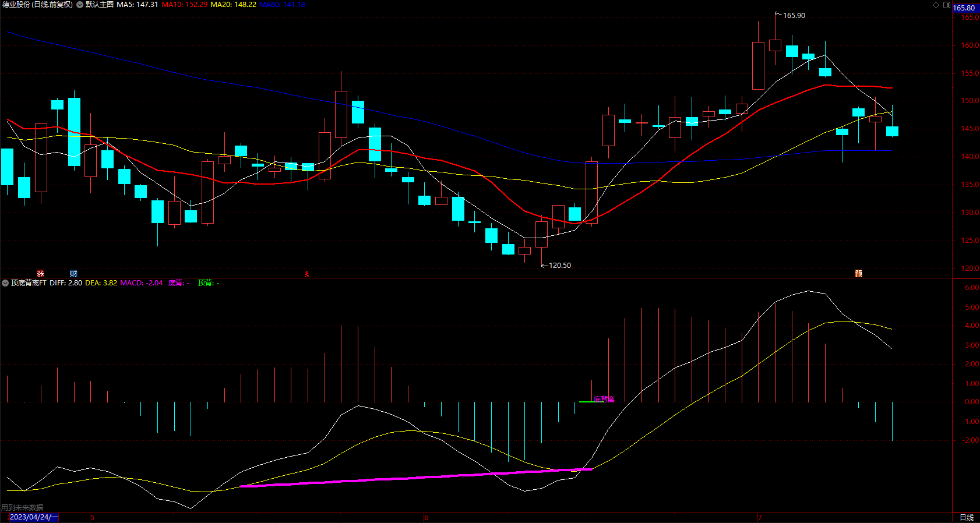
Task: Click the 德业股份 (日线.前复权) title
Action: click(x=38, y=5)
